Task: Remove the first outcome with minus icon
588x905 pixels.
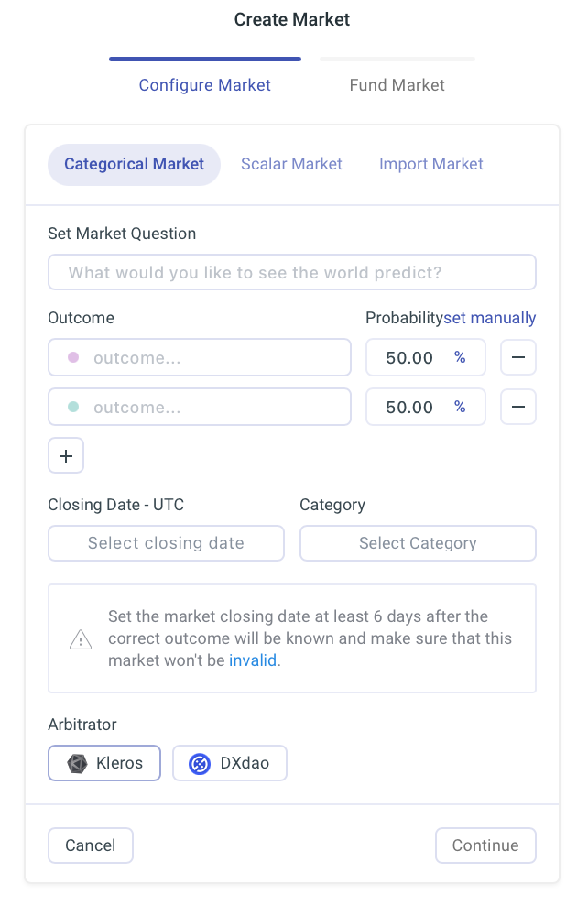Action: [517, 357]
